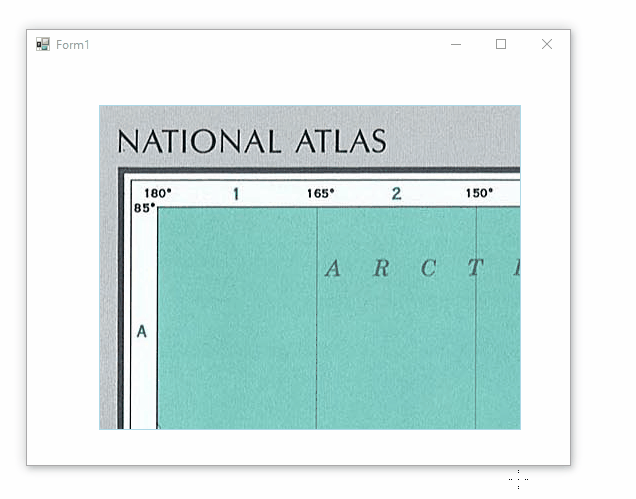Click the grid row letter A
Image resolution: width=636 pixels, height=499 pixels.
[x=142, y=331]
